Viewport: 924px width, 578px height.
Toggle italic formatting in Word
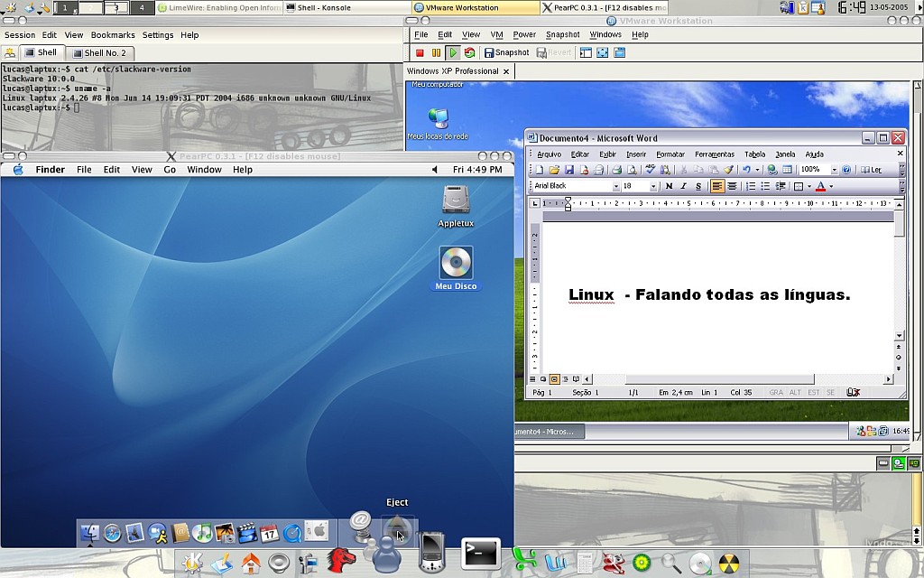tap(684, 186)
